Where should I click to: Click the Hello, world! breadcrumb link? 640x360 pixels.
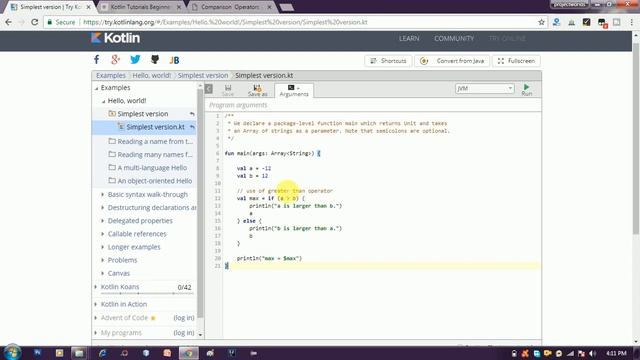pyautogui.click(x=151, y=76)
